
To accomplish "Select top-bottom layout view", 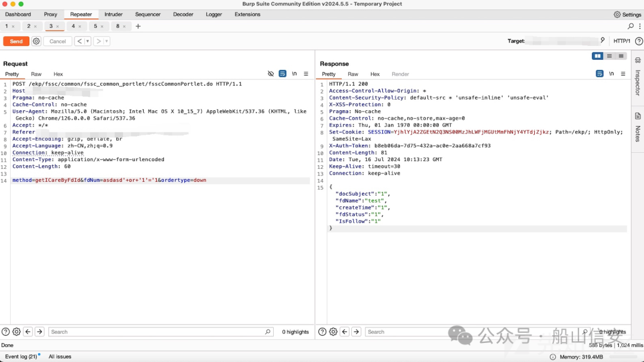I will 609,56.
